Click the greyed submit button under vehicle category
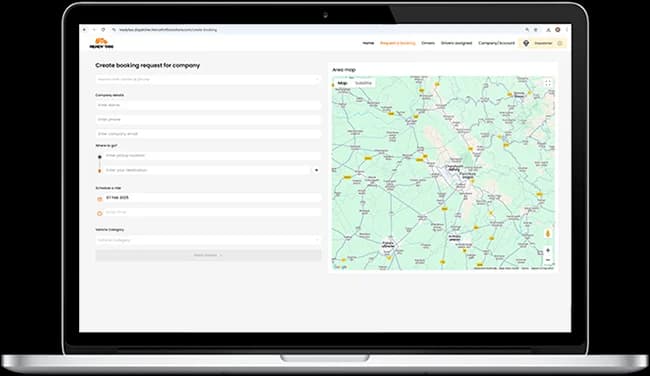650x376 pixels. (x=208, y=255)
